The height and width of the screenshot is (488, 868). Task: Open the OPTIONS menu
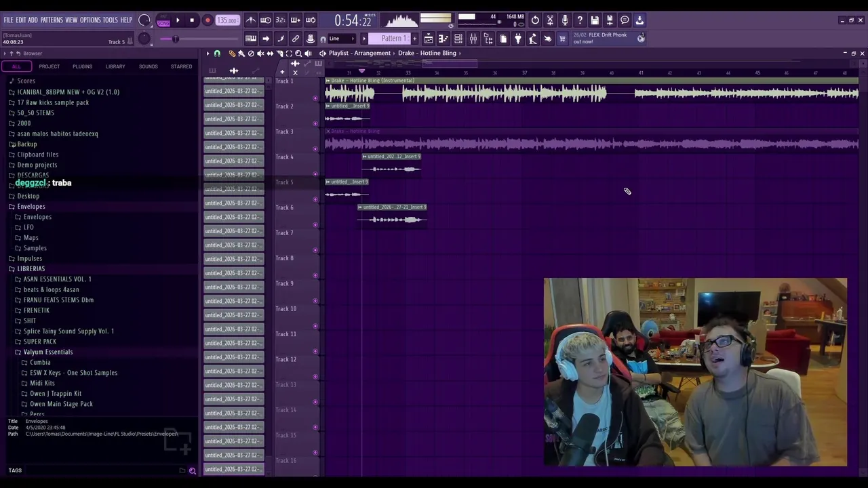pos(90,20)
